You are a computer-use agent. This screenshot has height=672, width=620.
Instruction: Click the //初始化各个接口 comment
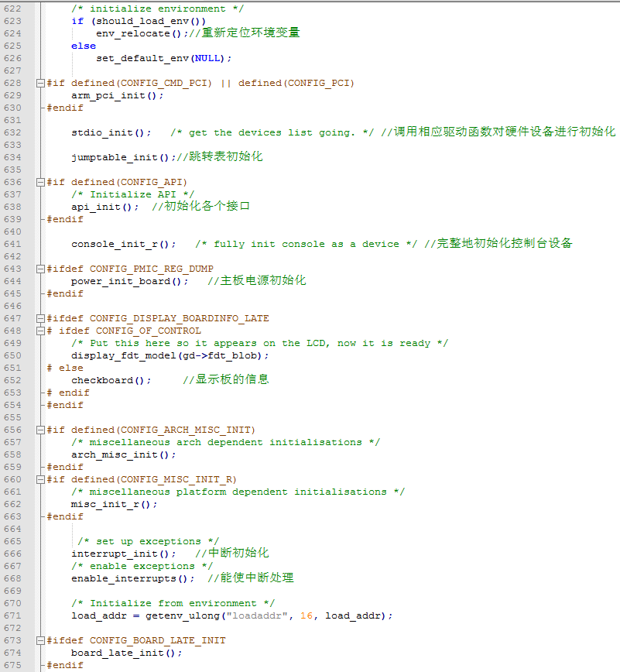(x=200, y=206)
